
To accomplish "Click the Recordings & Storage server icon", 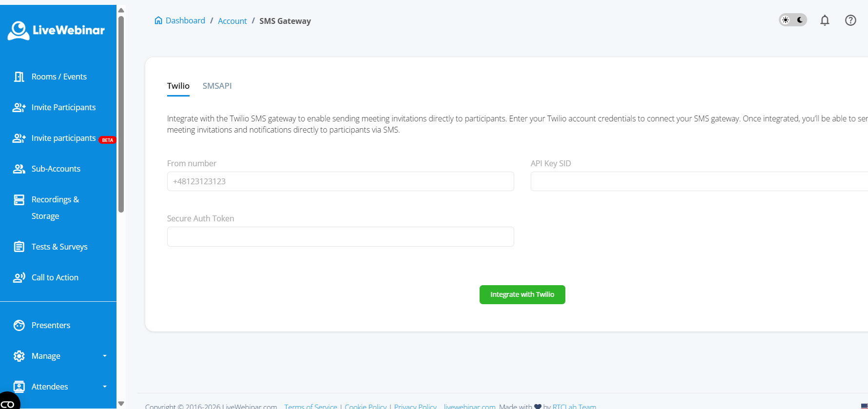I will (x=19, y=200).
